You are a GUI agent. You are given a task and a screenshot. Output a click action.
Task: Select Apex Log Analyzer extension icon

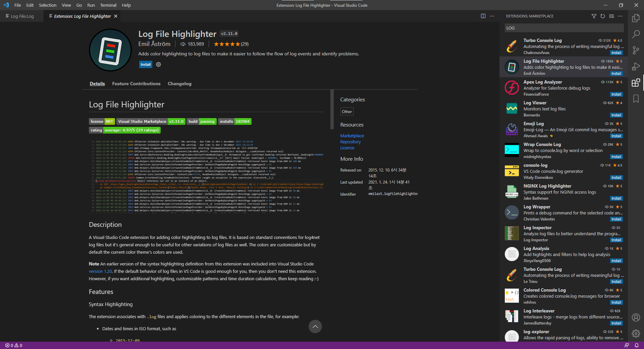pos(512,88)
